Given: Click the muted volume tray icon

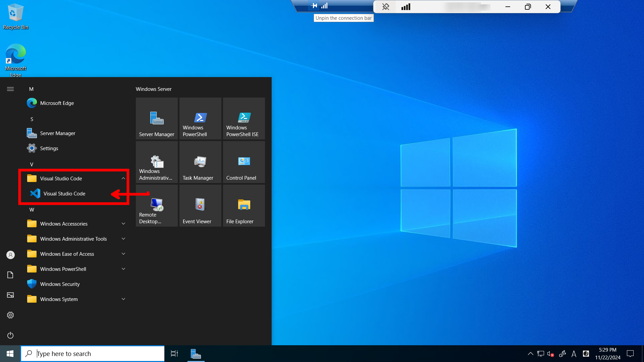Looking at the screenshot, I should pos(550,354).
